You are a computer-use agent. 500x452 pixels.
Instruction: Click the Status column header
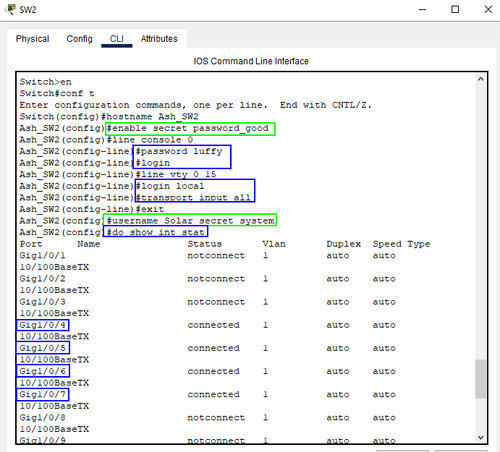pos(205,244)
